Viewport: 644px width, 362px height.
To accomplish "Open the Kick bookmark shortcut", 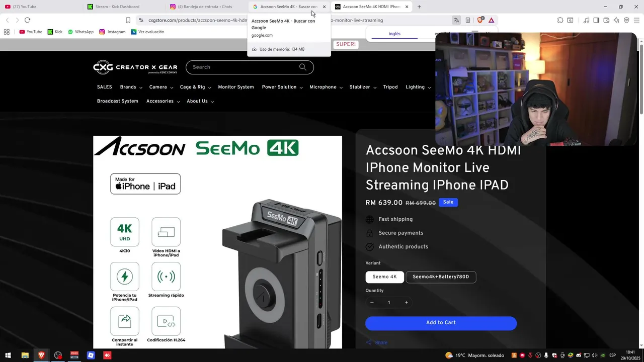I will point(55,32).
